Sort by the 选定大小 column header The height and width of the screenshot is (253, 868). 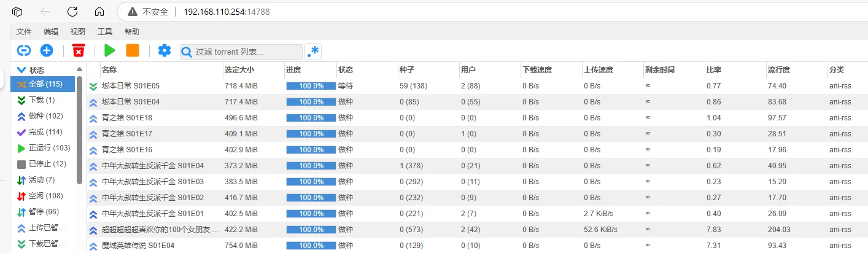pyautogui.click(x=239, y=70)
